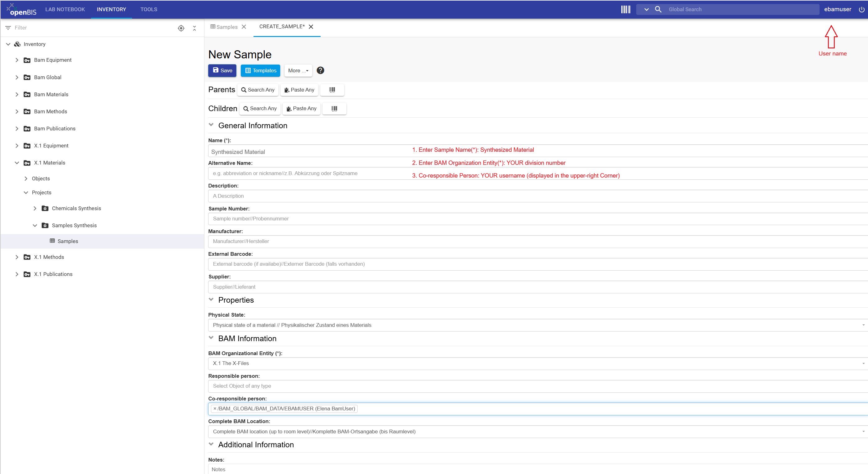Expand the Bam Global tree node
This screenshot has width=868, height=474.
[17, 77]
